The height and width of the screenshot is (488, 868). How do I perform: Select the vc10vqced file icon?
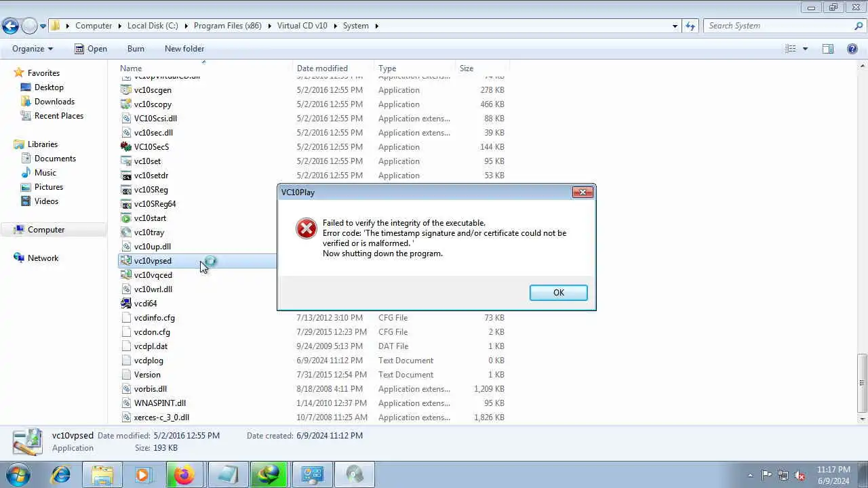(x=125, y=274)
